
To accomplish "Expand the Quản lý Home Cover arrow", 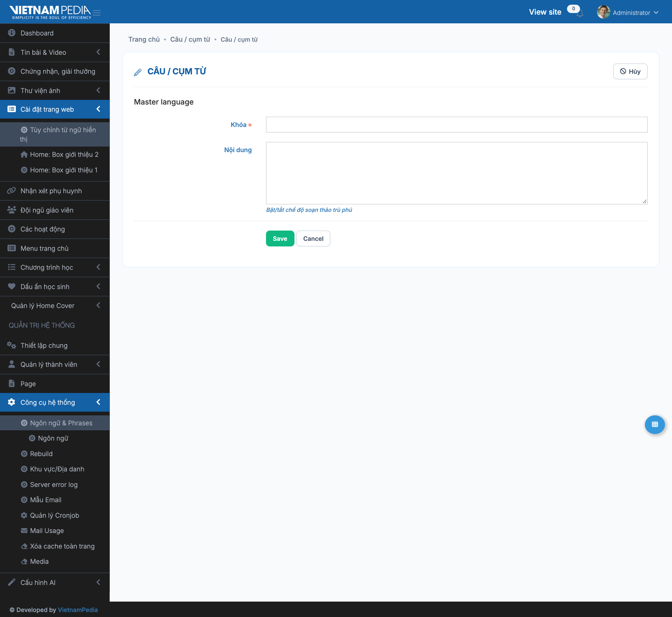I will coord(99,305).
